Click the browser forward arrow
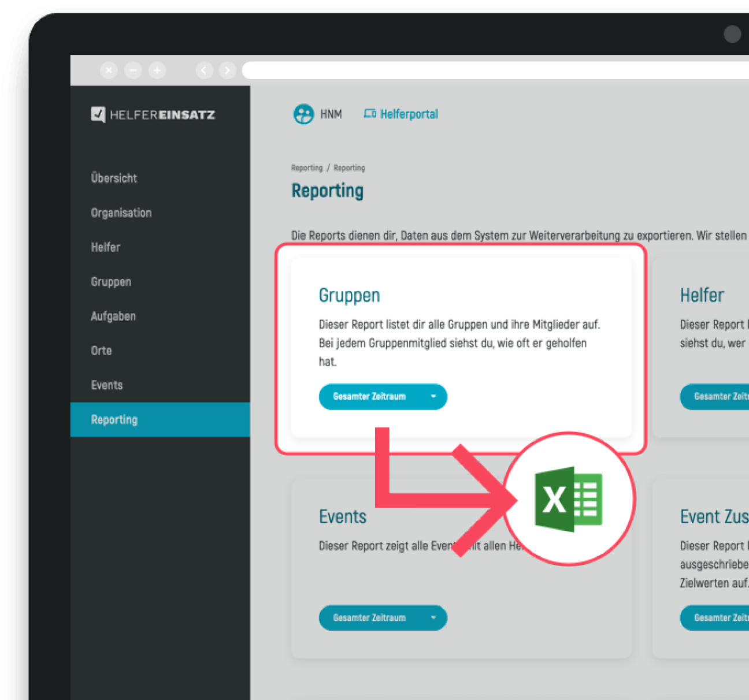749x700 pixels. pos(227,70)
